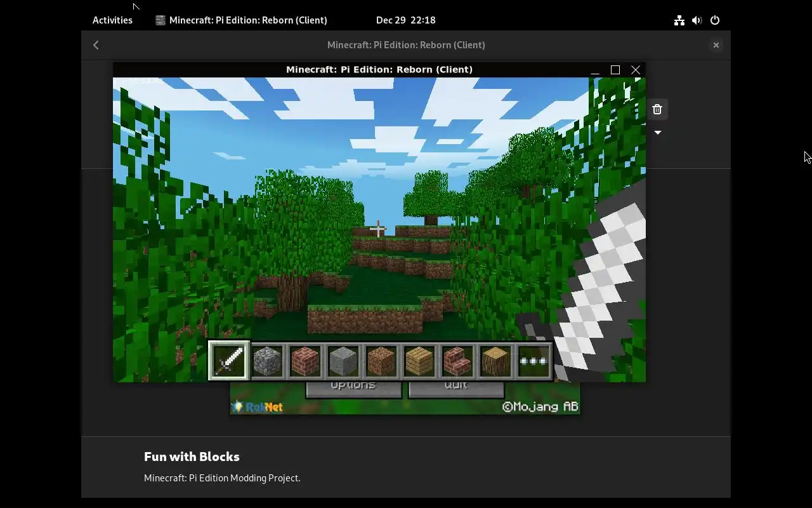The height and width of the screenshot is (508, 812).
Task: Close the screenshot viewer dialog
Action: (x=716, y=45)
